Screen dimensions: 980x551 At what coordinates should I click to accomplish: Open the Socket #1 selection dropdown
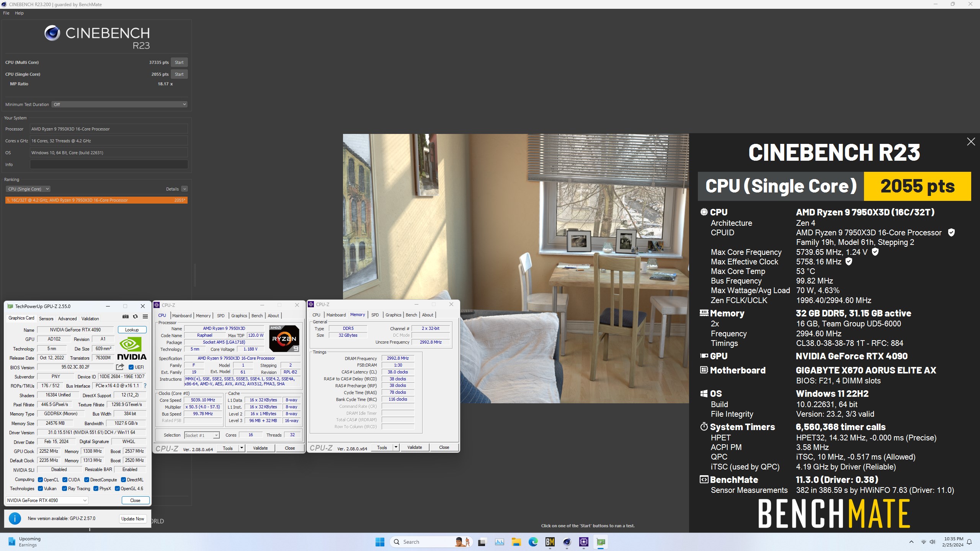click(x=202, y=435)
